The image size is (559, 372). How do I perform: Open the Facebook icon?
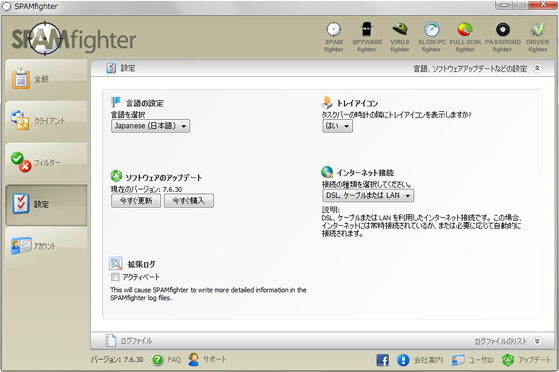point(383,360)
